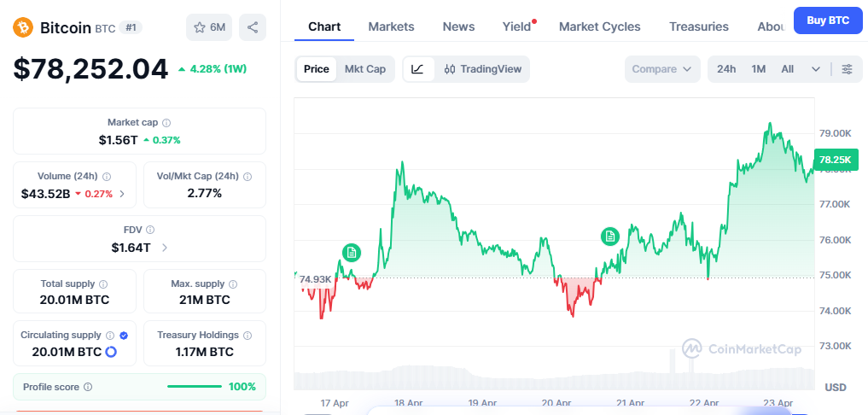Open Volume (24h) info icon
Image resolution: width=868 pixels, height=415 pixels.
pyautogui.click(x=107, y=176)
